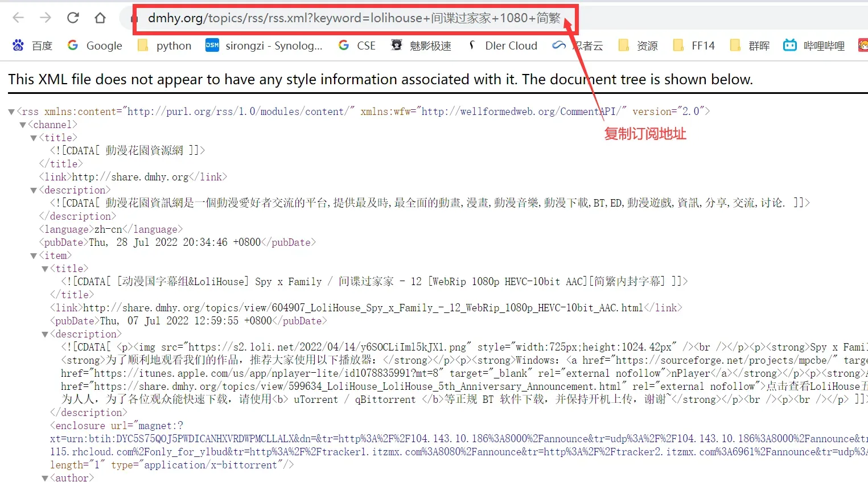The image size is (868, 482).
Task: Reload the RSS page
Action: (73, 18)
